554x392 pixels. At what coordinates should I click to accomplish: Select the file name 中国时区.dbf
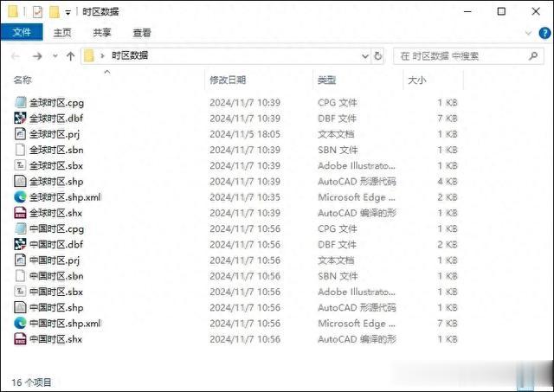click(x=56, y=244)
